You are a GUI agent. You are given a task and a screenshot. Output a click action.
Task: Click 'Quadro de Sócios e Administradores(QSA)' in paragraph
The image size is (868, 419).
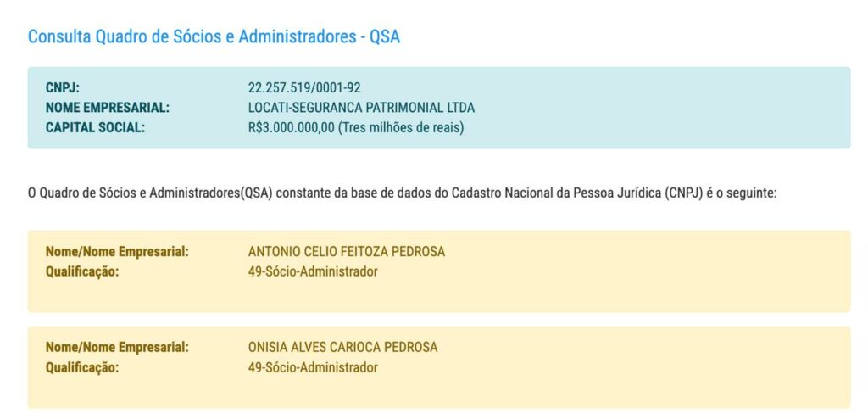[156, 193]
